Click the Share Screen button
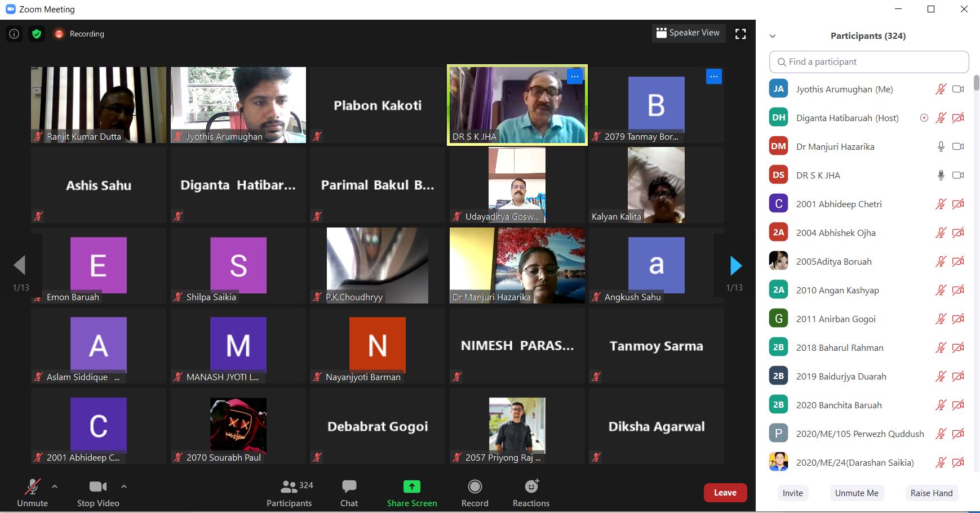This screenshot has height=513, width=980. point(411,493)
